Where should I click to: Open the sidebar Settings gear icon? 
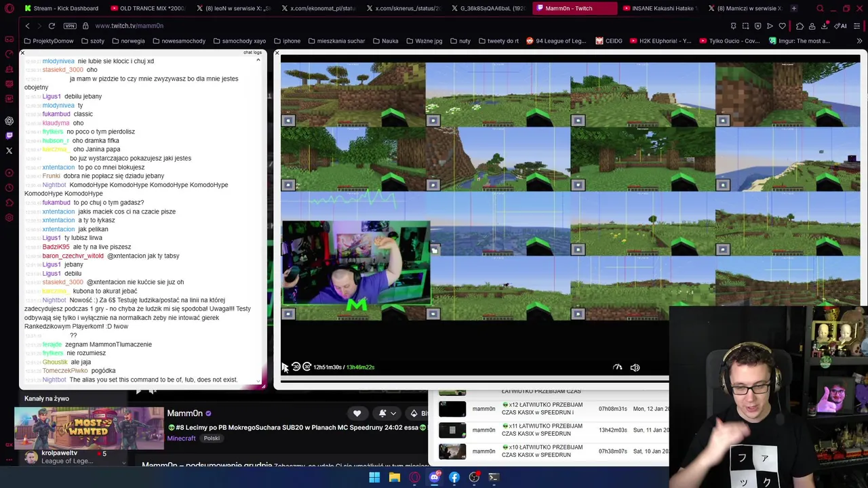pyautogui.click(x=9, y=218)
